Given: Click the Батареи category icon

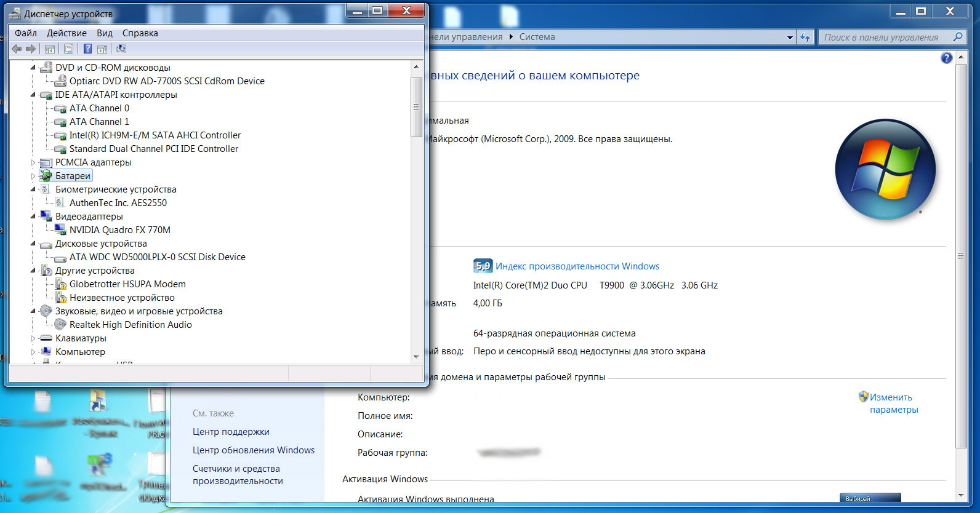Looking at the screenshot, I should click(46, 176).
